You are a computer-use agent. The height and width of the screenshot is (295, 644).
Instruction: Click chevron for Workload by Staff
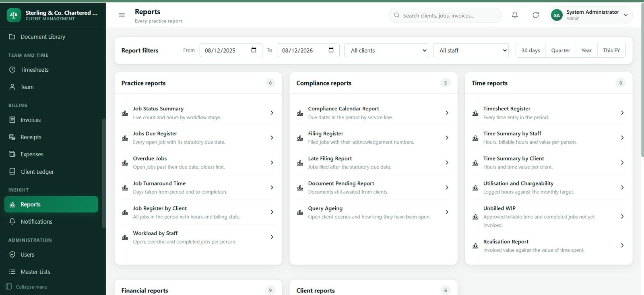coord(272,237)
